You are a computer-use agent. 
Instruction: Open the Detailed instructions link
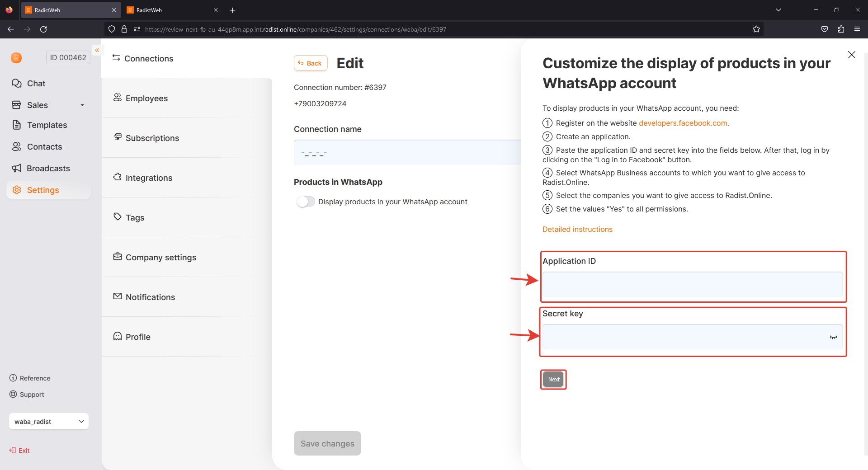coord(577,229)
